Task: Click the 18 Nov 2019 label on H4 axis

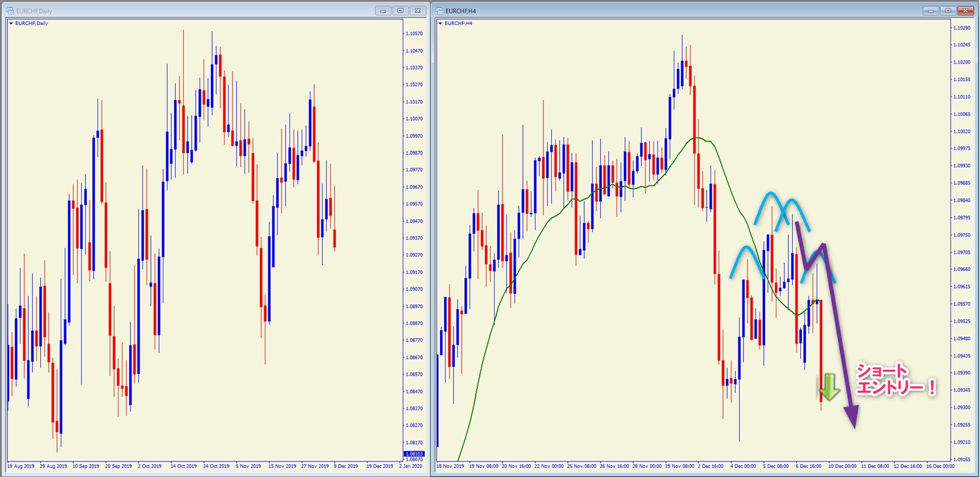Action: [450, 467]
